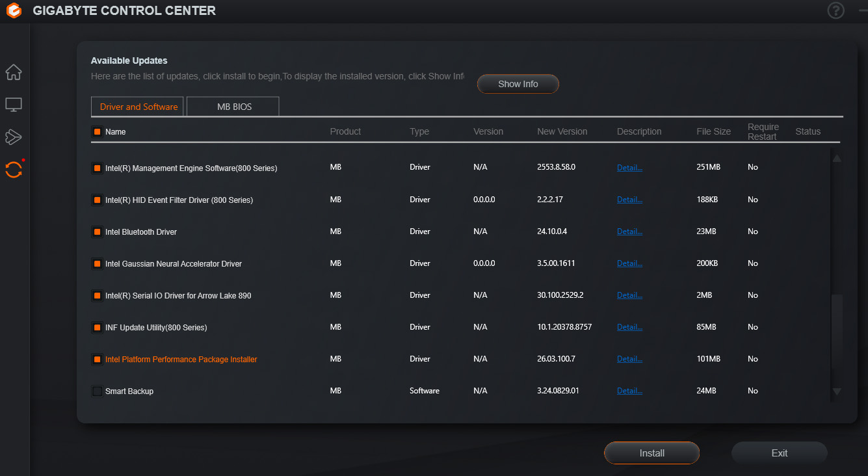The width and height of the screenshot is (868, 476).
Task: Open the Update Center refresh icon
Action: point(14,170)
